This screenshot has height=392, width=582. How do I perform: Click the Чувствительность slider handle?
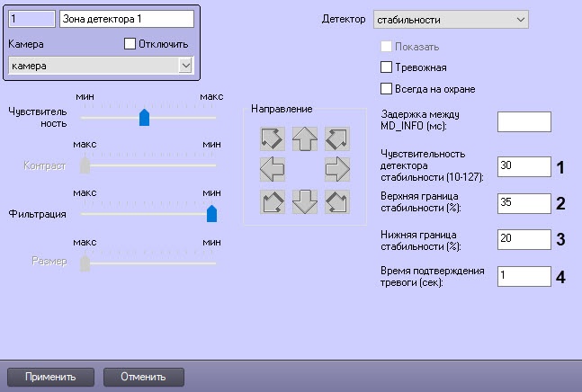tap(143, 117)
